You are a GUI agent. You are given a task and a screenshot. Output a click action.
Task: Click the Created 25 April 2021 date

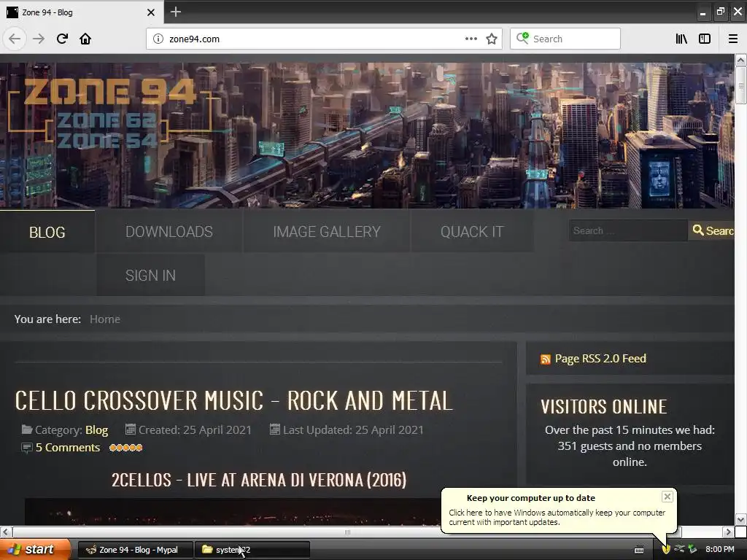click(194, 430)
